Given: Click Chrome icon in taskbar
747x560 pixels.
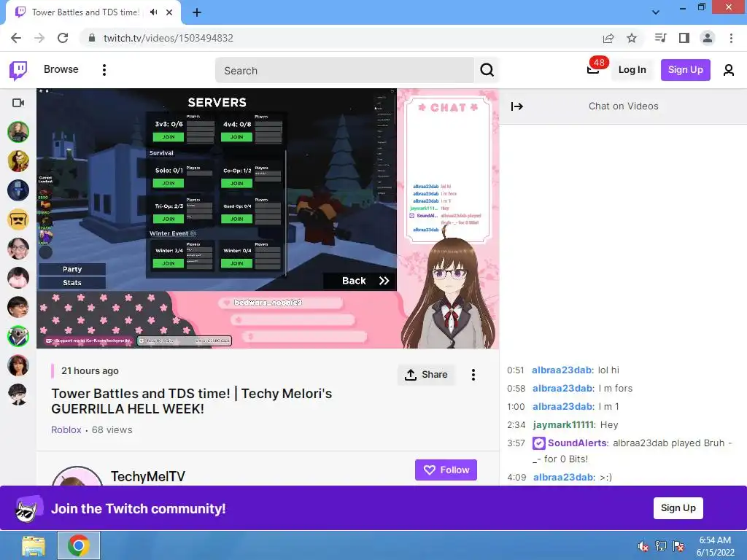Looking at the screenshot, I should (x=79, y=545).
